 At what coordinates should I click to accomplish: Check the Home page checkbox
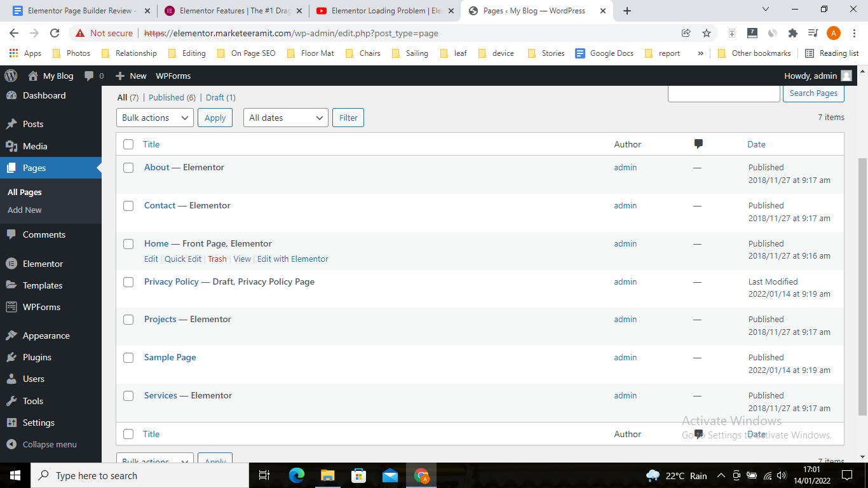tap(128, 244)
